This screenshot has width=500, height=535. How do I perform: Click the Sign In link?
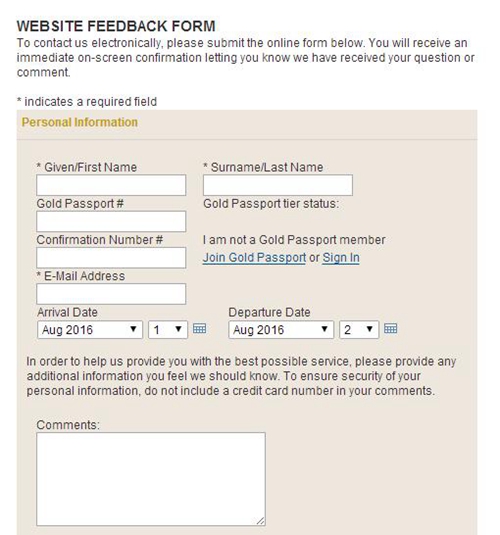[341, 258]
